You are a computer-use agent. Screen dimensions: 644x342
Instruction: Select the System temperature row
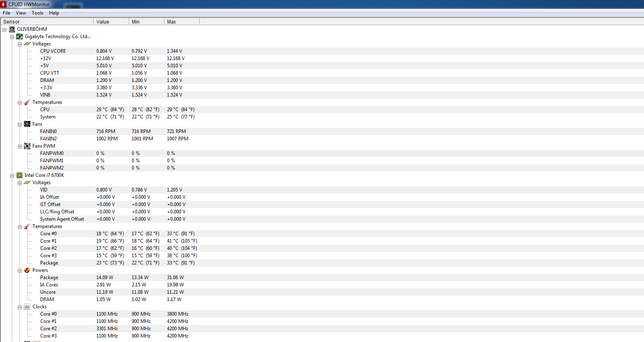click(341, 117)
